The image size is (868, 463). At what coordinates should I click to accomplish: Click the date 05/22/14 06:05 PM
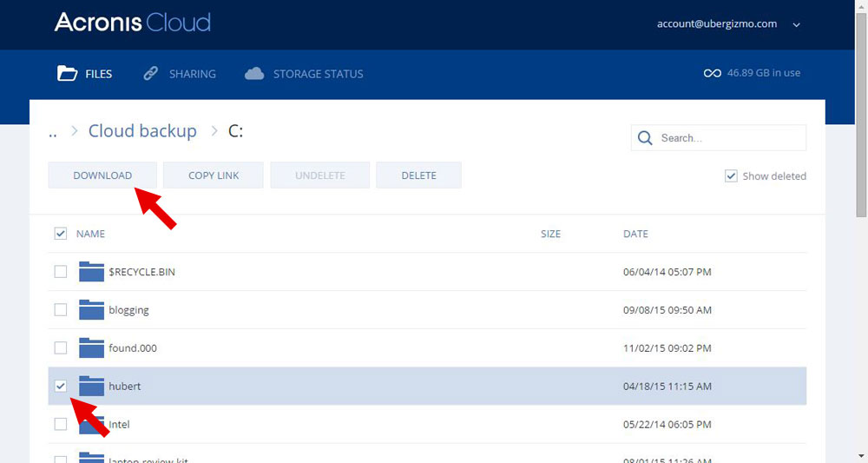point(667,425)
